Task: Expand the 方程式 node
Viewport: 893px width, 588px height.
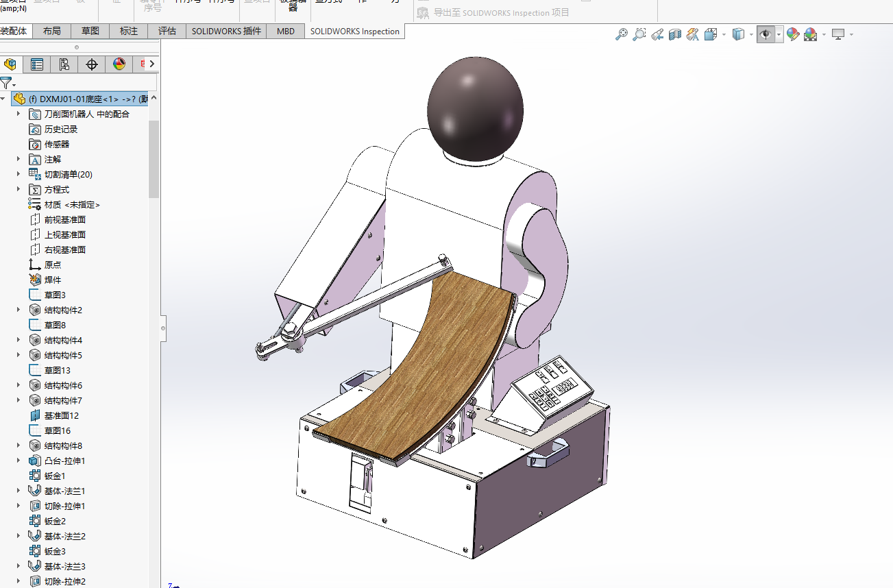Action: tap(19, 189)
